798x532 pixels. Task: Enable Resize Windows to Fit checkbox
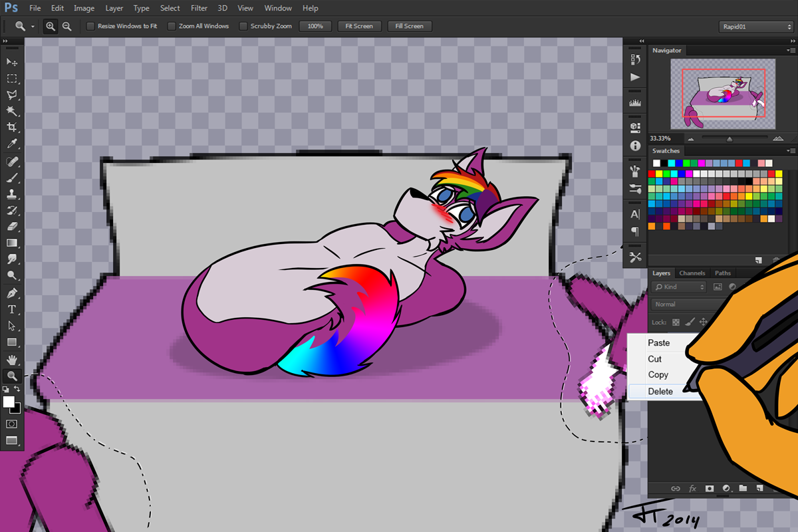coord(91,27)
